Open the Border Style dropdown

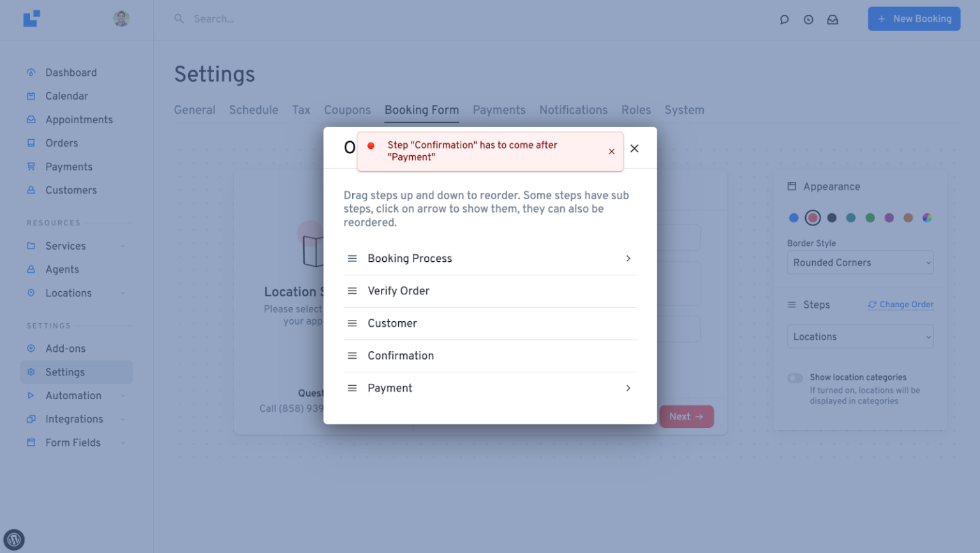[859, 262]
